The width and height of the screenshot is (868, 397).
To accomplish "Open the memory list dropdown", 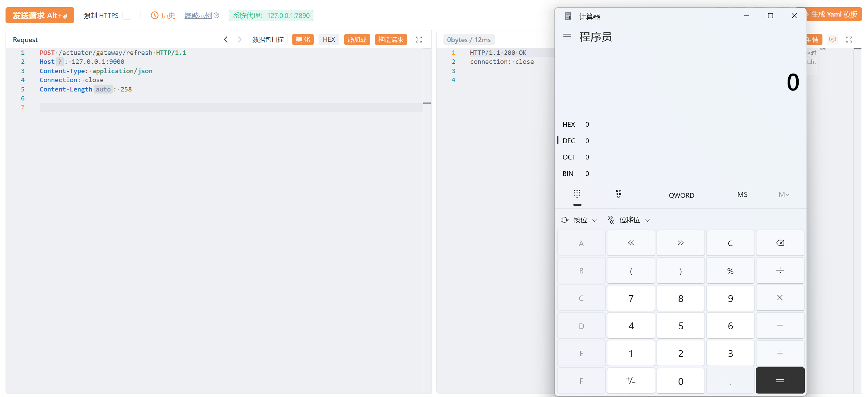I will (784, 195).
